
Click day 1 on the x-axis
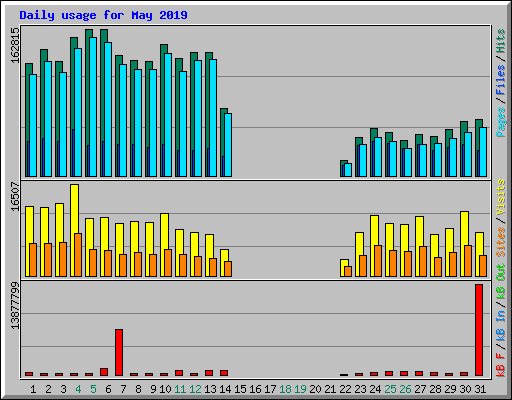pos(33,389)
